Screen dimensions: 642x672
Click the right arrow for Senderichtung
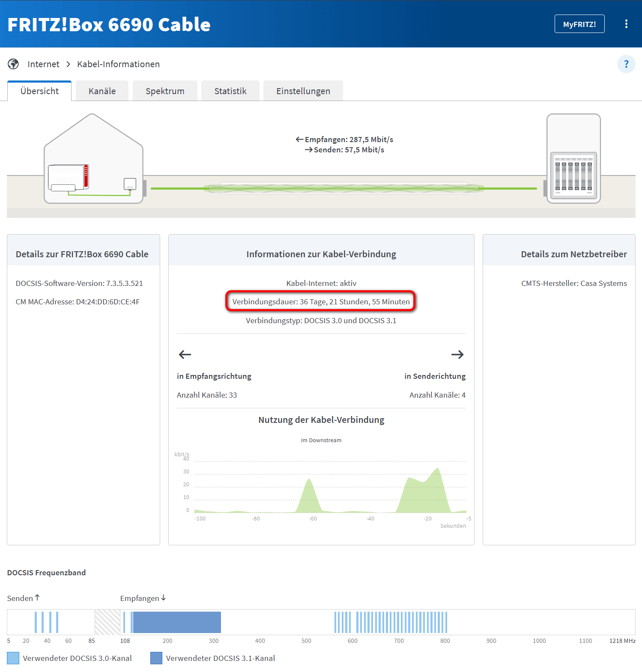(x=457, y=354)
